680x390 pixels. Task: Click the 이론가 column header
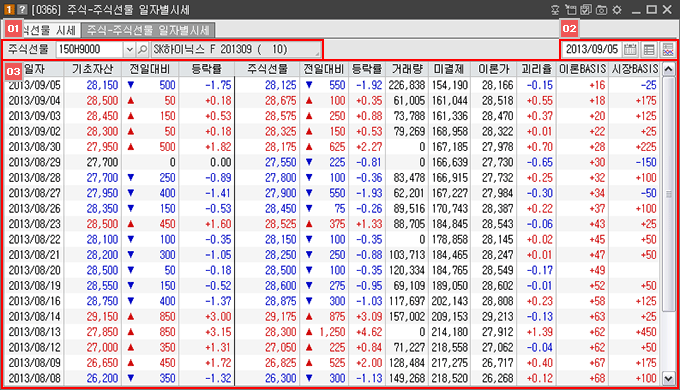pos(493,69)
